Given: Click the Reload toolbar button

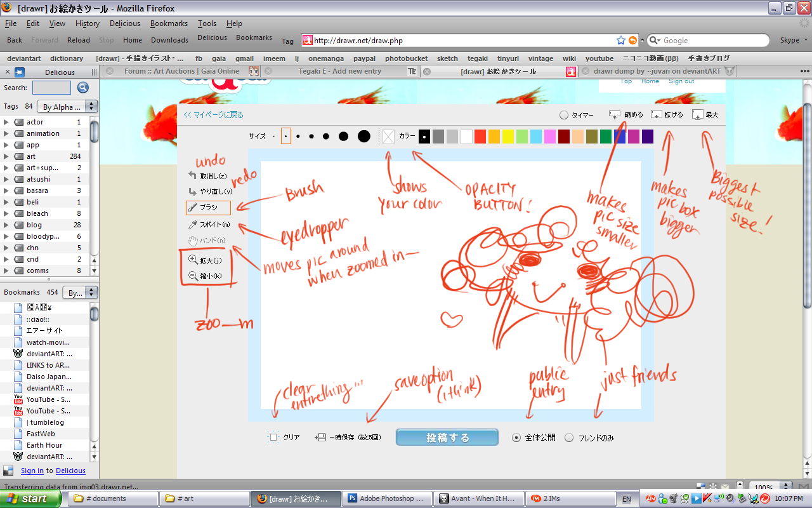Looking at the screenshot, I should (x=79, y=40).
